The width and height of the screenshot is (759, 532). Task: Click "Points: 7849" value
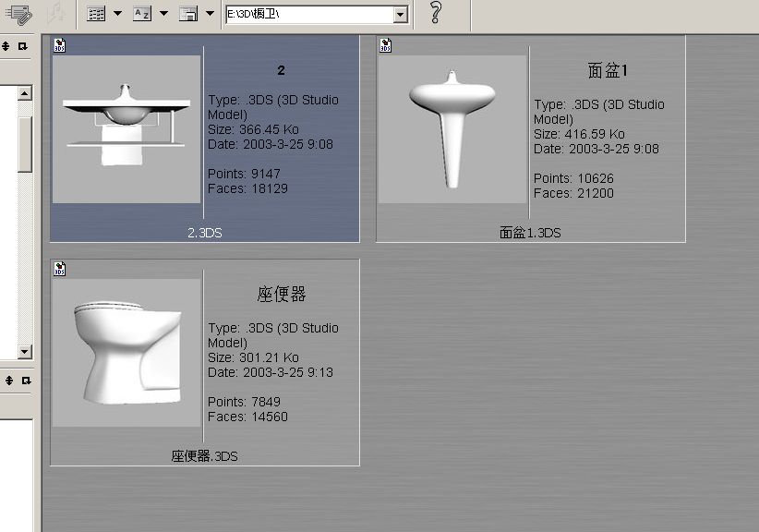pyautogui.click(x=244, y=402)
